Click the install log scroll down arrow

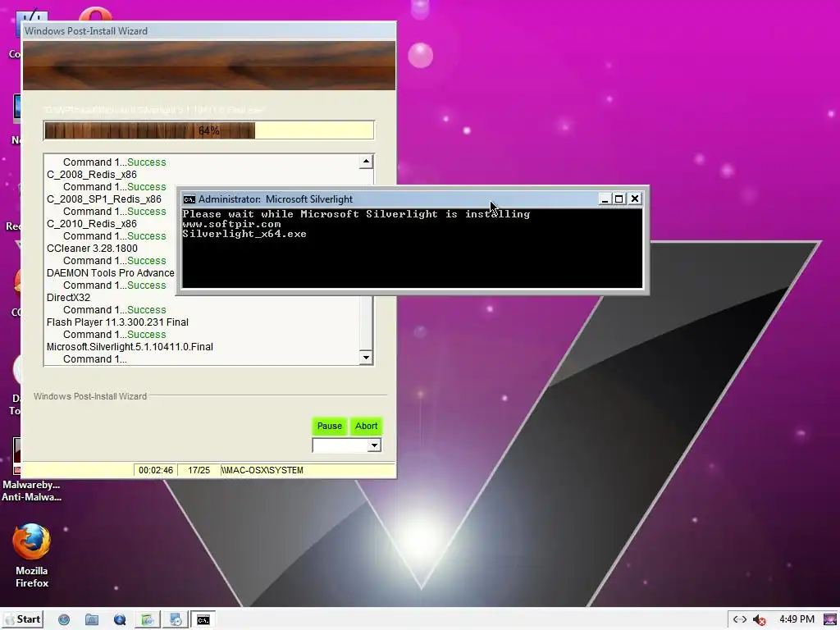click(x=366, y=358)
